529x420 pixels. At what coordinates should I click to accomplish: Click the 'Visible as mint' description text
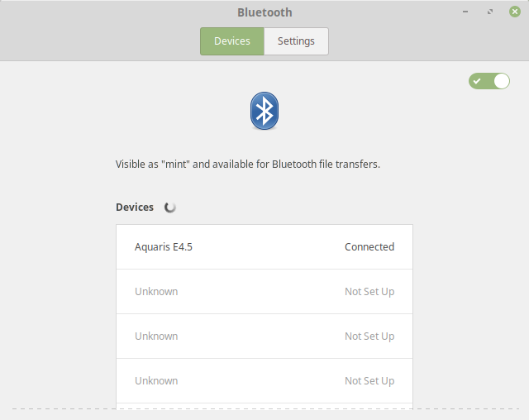pos(248,165)
